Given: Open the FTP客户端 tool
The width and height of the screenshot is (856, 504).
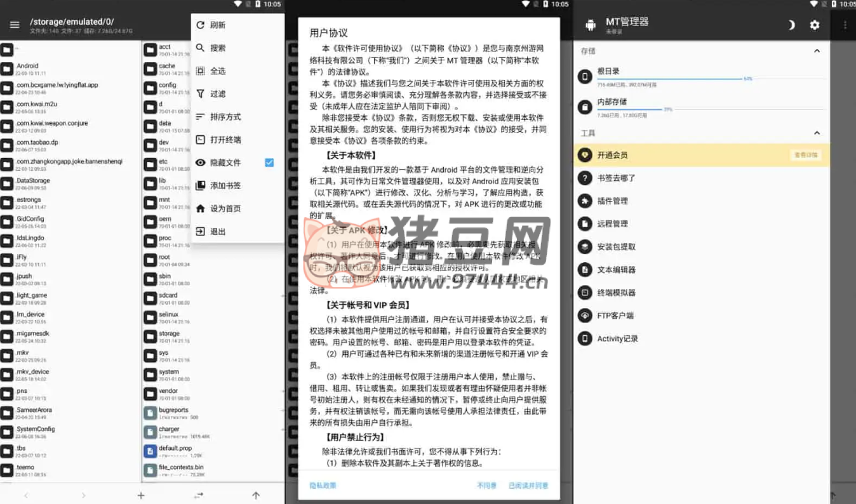Looking at the screenshot, I should pyautogui.click(x=615, y=315).
